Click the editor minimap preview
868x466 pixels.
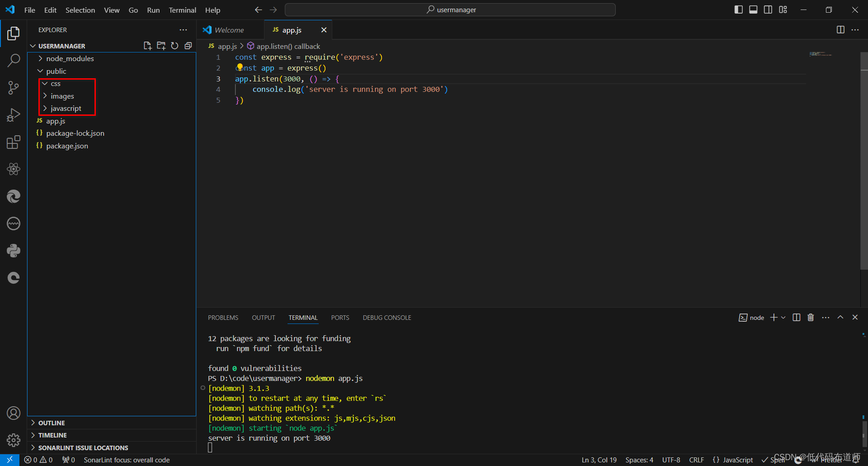coord(821,54)
